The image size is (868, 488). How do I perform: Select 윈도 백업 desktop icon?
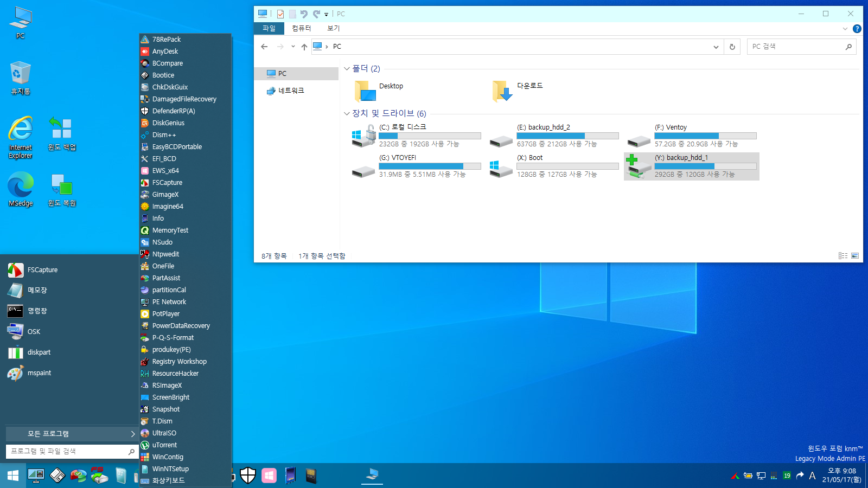click(x=61, y=133)
